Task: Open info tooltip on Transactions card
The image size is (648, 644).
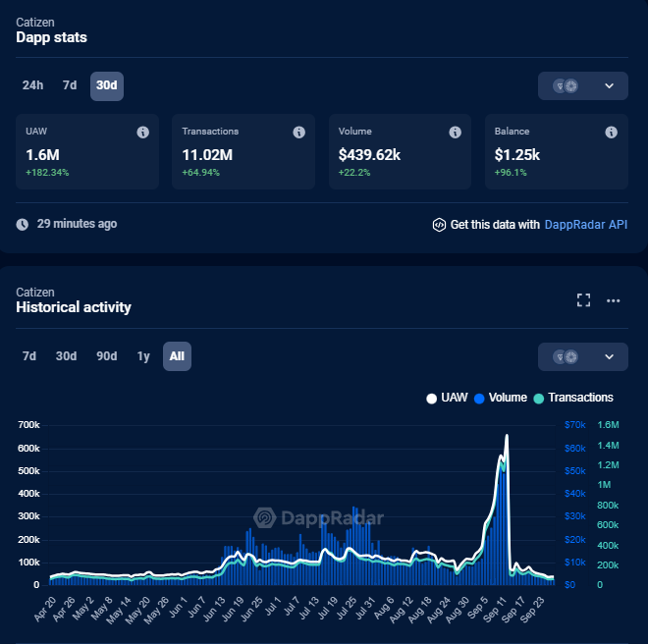Action: click(299, 133)
